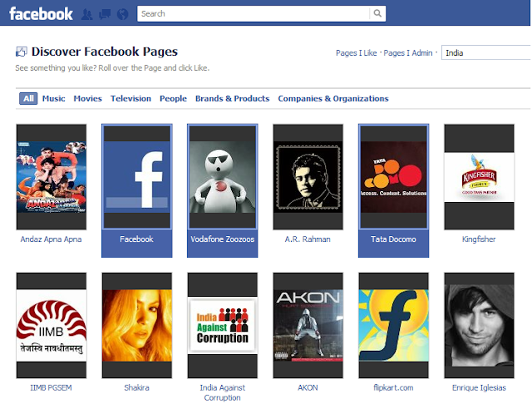Viewport: 532px width, 414px height.
Task: Click the AKON album cover thumbnail
Action: pyautogui.click(x=308, y=325)
